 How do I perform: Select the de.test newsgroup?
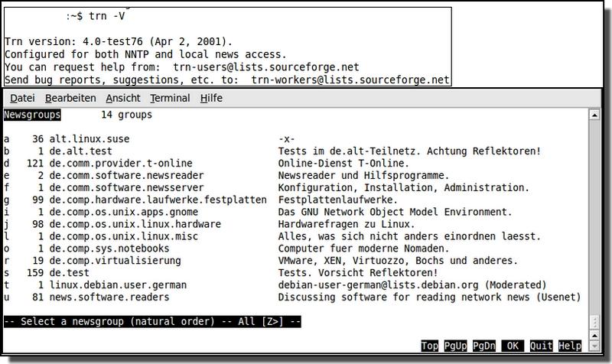(70, 273)
